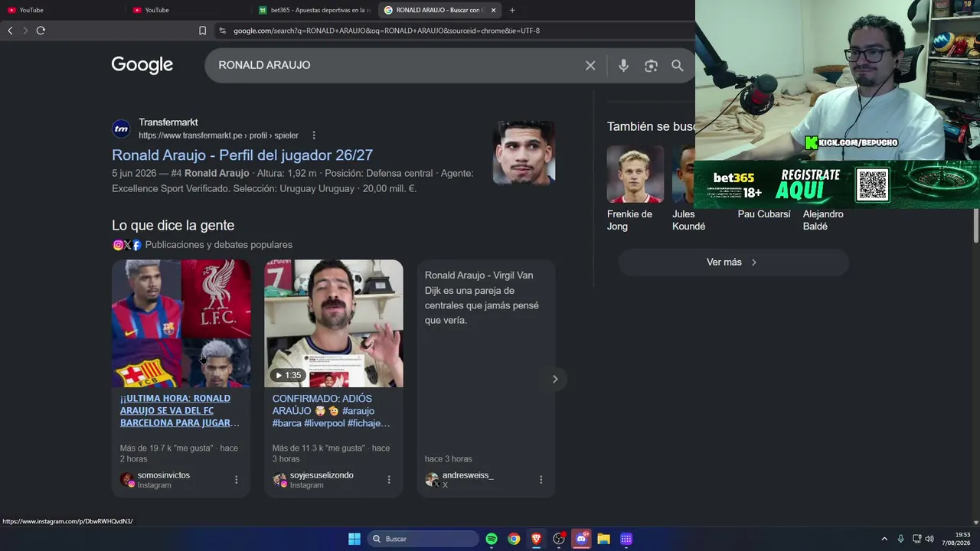Open options menu for somosinvictos post
980x551 pixels.
point(236,480)
